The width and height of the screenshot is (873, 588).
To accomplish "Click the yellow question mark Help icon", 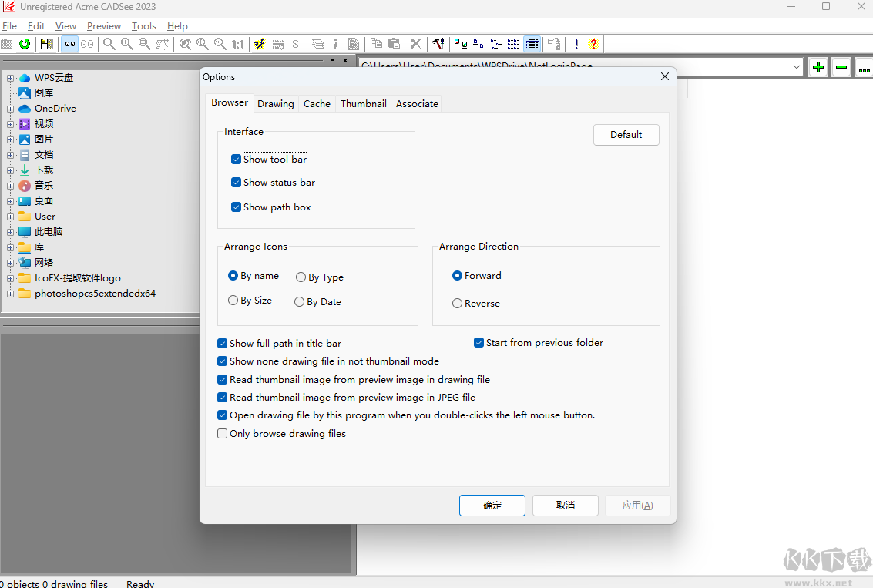I will tap(593, 44).
